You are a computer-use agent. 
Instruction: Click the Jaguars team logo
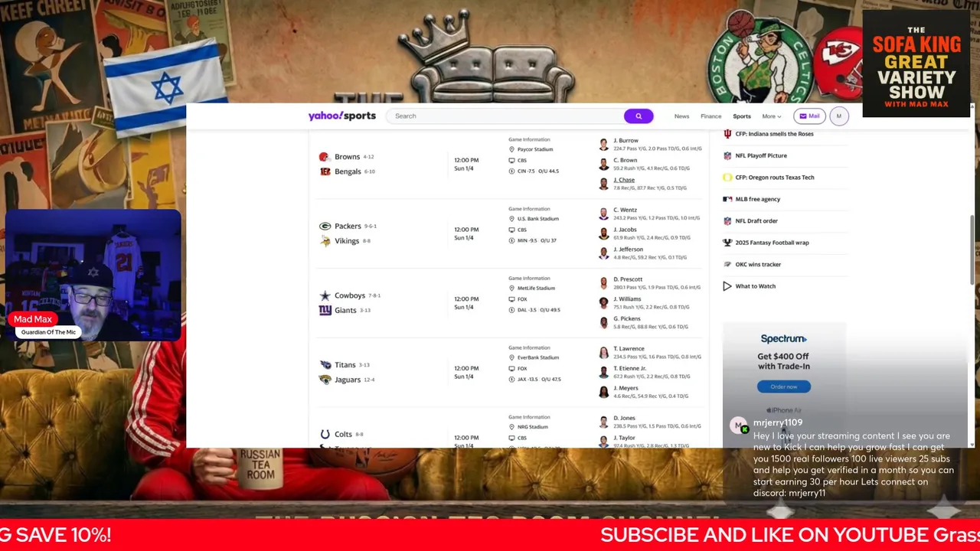(325, 380)
